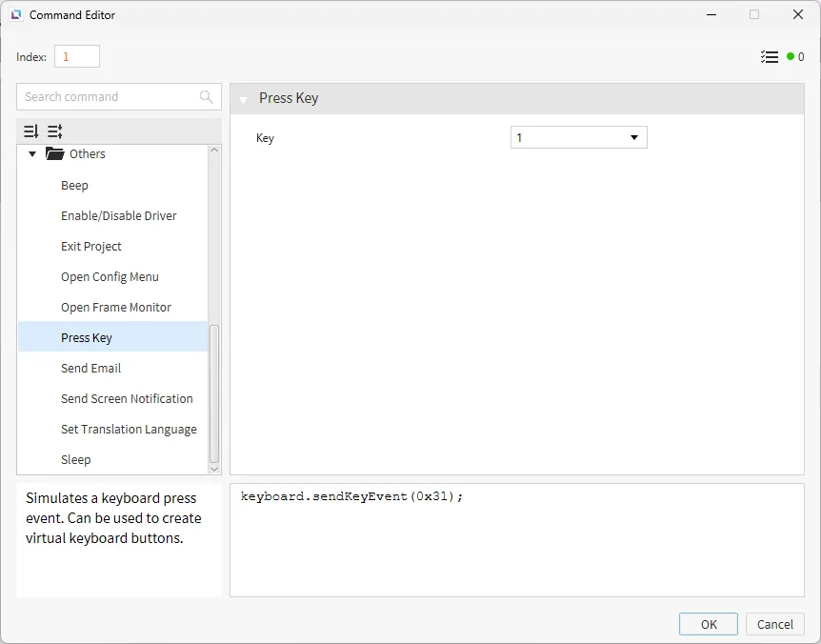Click the expand-all tree icon
Screen dimensions: 821x644
coord(31,131)
